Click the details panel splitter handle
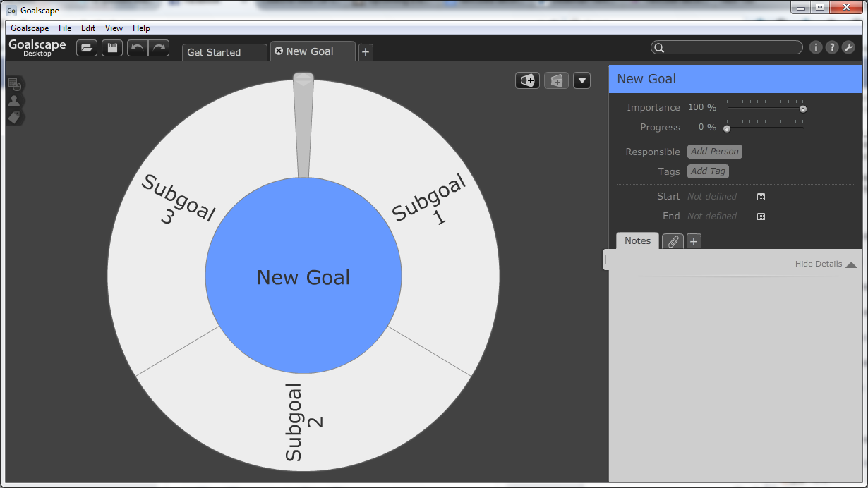 point(606,260)
